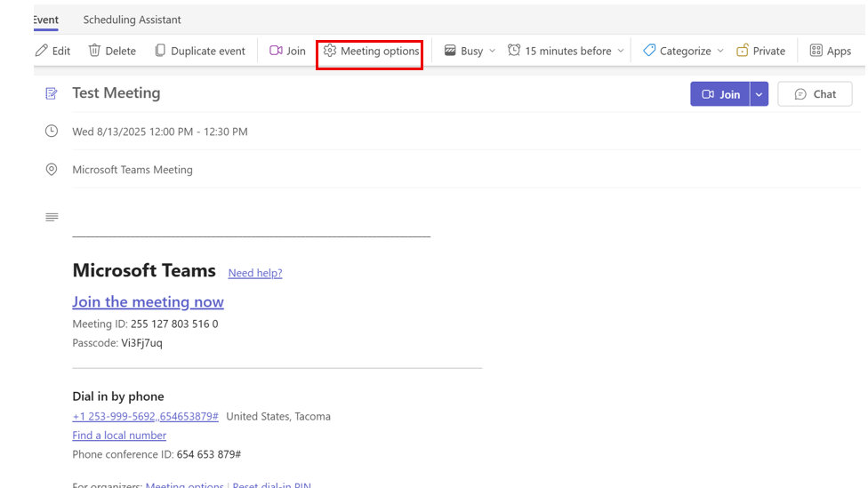Switch to the Scheduling Assistant tab
This screenshot has width=868, height=488.
click(x=132, y=20)
